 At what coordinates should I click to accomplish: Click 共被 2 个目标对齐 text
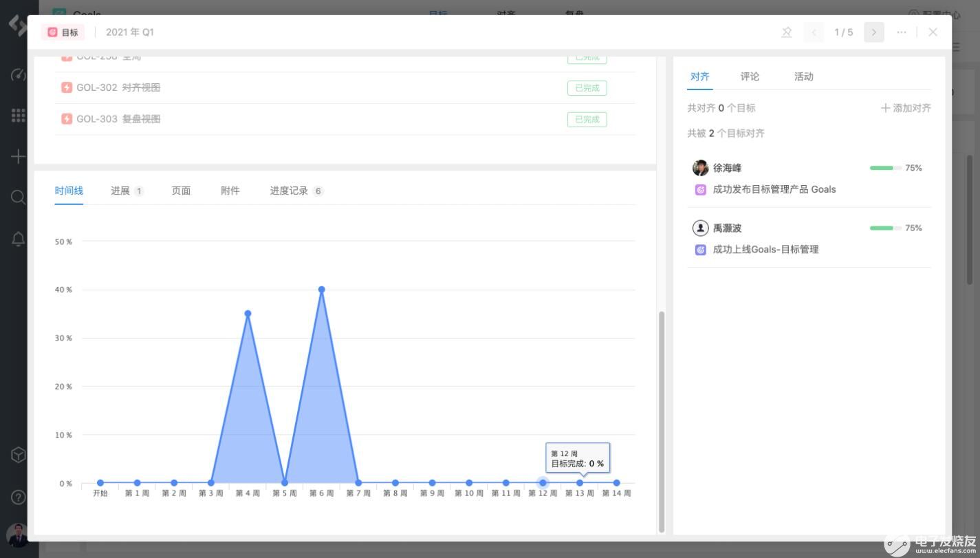(x=726, y=133)
